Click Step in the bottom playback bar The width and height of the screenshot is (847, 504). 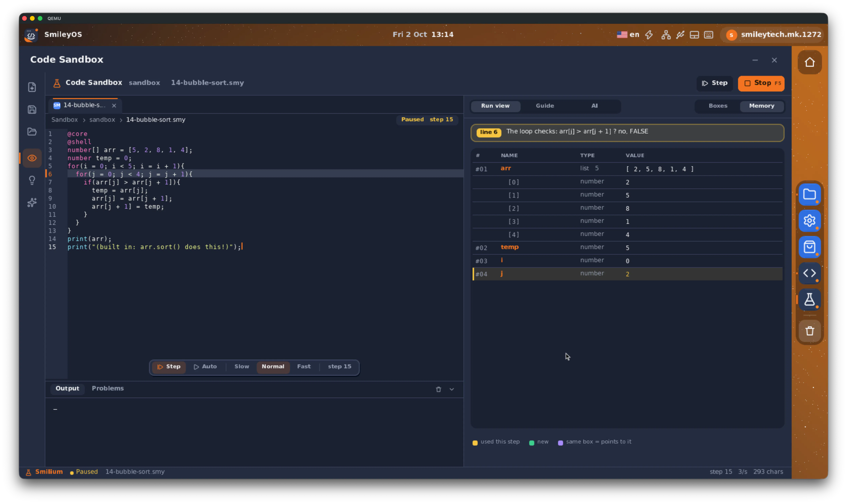click(x=169, y=367)
